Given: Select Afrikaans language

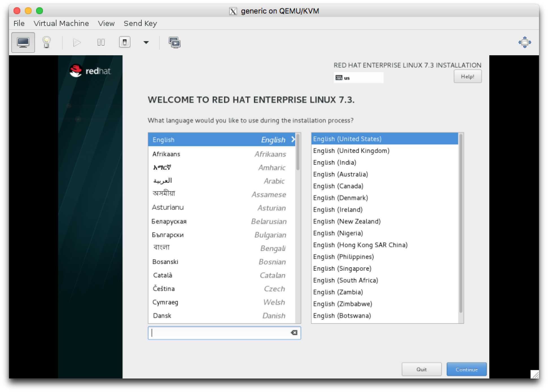Looking at the screenshot, I should 222,154.
